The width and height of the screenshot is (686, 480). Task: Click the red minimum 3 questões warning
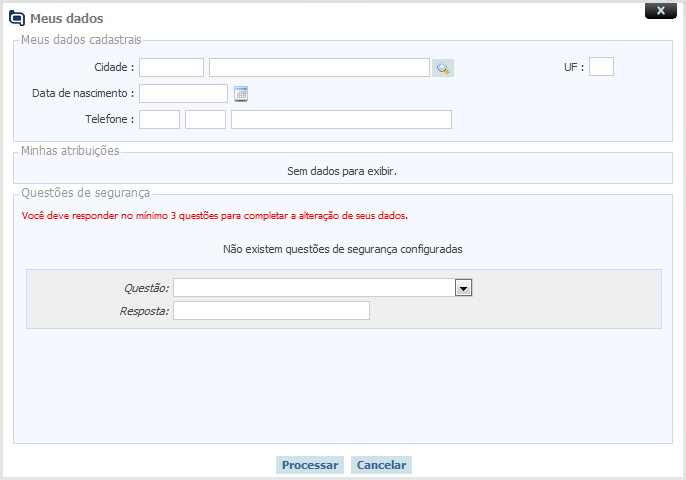(214, 216)
